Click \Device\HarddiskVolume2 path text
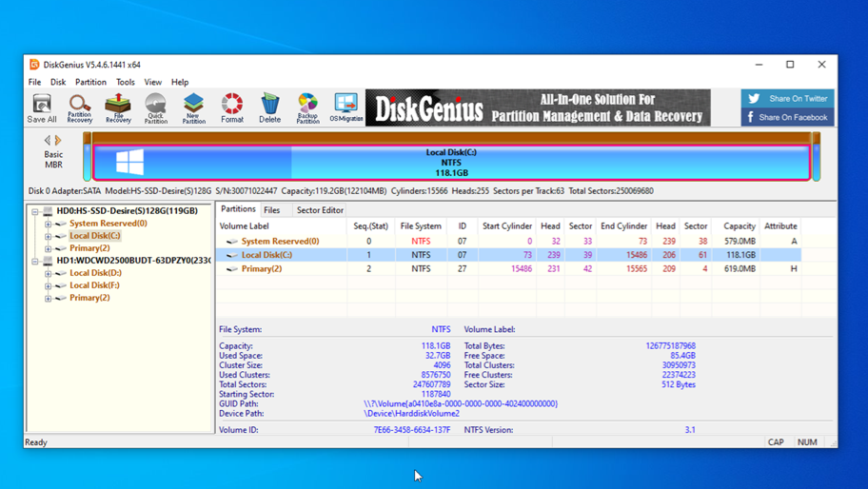Screen dimensions: 868x489 click(x=411, y=414)
